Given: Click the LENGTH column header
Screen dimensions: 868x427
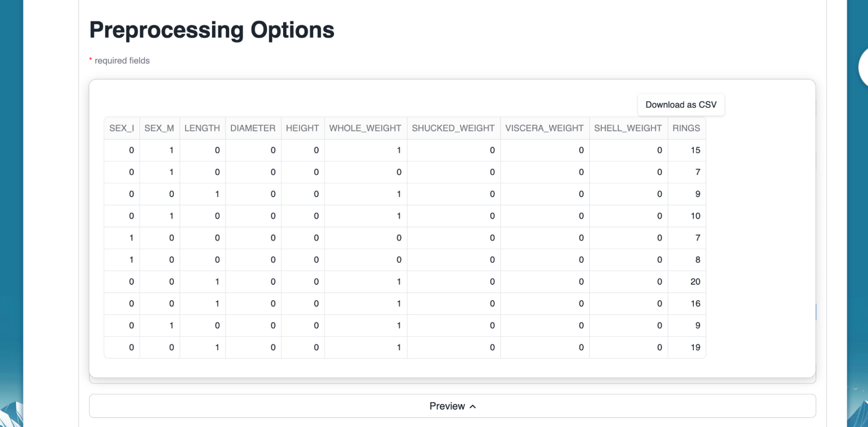Looking at the screenshot, I should [202, 128].
